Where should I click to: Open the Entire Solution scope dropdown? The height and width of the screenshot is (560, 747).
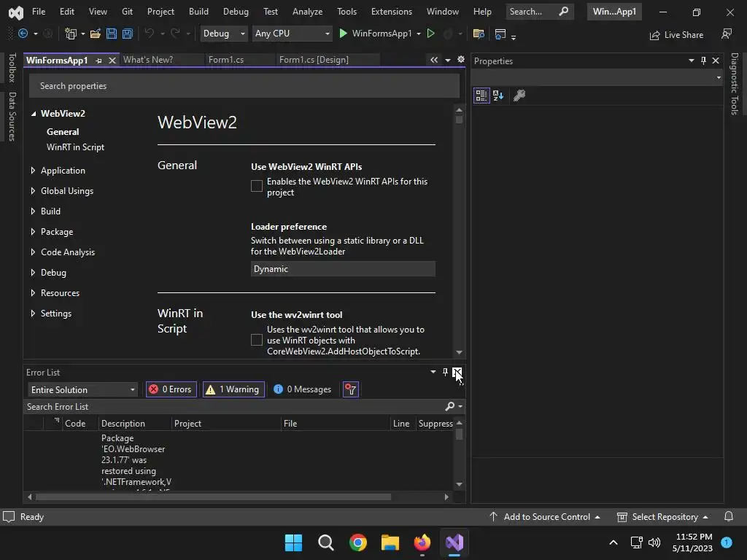click(82, 389)
